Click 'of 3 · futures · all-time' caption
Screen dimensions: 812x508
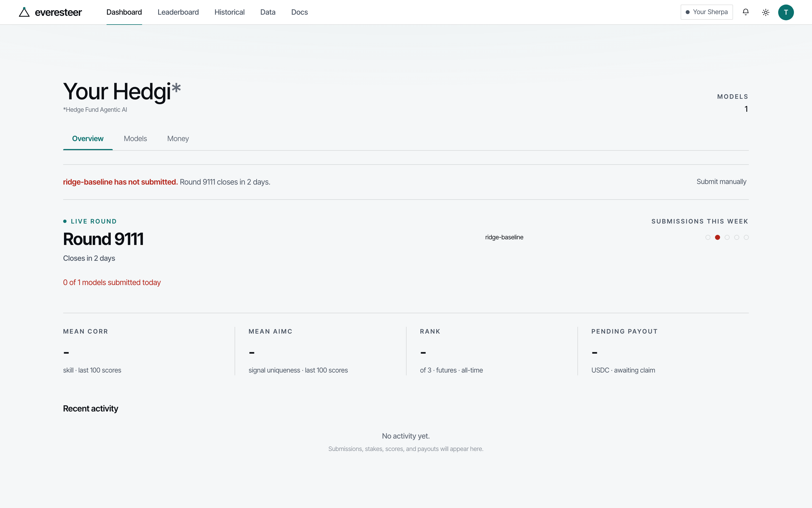click(451, 370)
